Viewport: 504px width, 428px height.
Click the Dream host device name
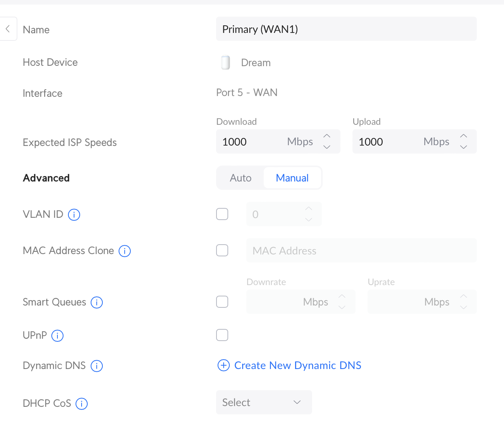[x=256, y=63]
